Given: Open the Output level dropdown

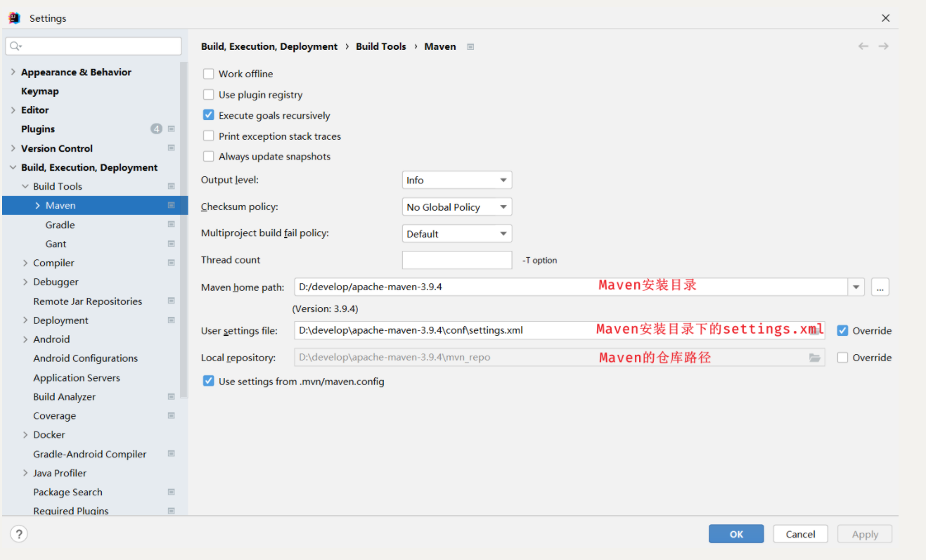Looking at the screenshot, I should [457, 181].
